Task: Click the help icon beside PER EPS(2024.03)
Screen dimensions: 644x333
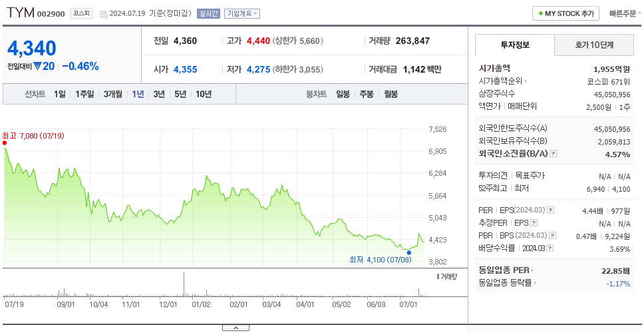Action: point(551,210)
